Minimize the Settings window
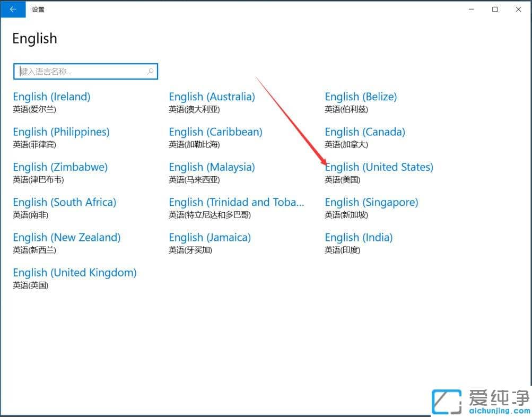 click(471, 9)
